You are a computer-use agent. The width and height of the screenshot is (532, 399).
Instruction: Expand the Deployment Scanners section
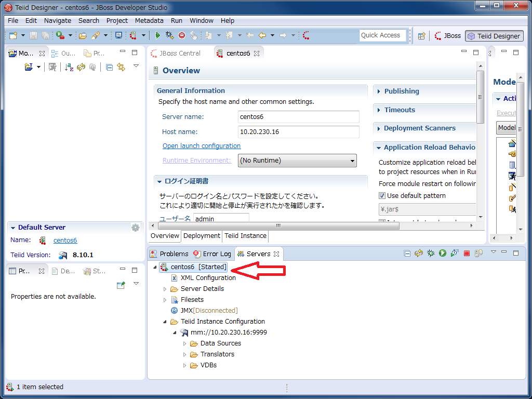(379, 129)
